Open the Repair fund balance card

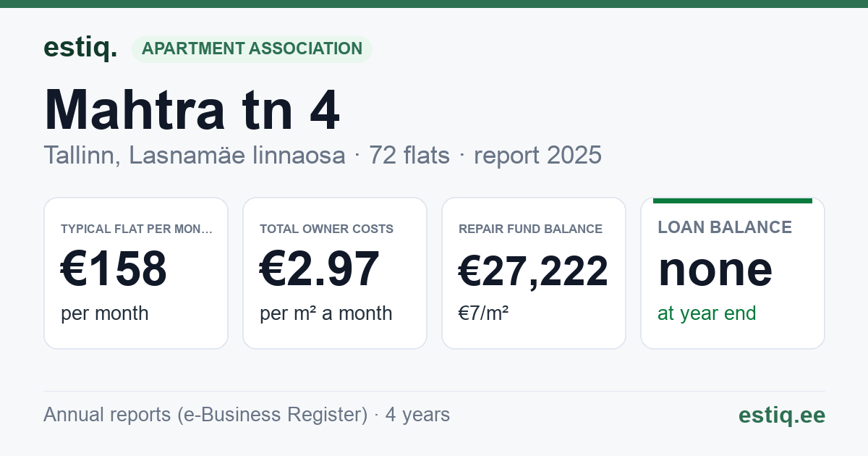534,273
